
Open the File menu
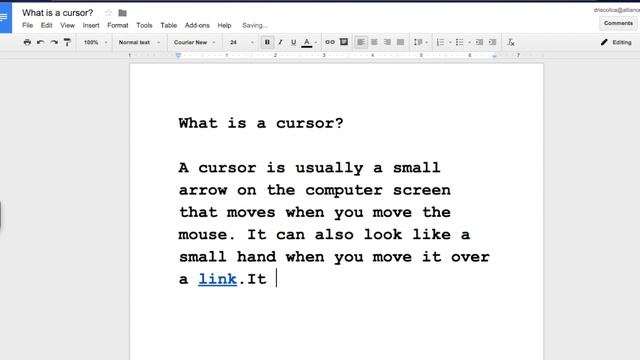27,25
